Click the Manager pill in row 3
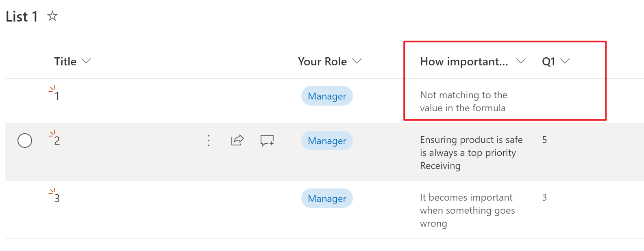 pos(327,199)
